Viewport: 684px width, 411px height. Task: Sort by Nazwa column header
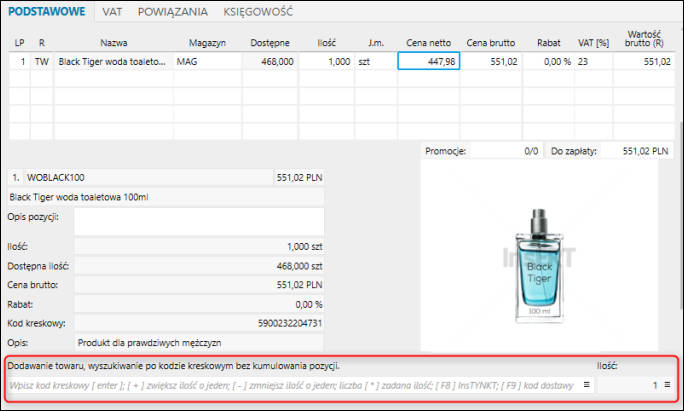113,43
